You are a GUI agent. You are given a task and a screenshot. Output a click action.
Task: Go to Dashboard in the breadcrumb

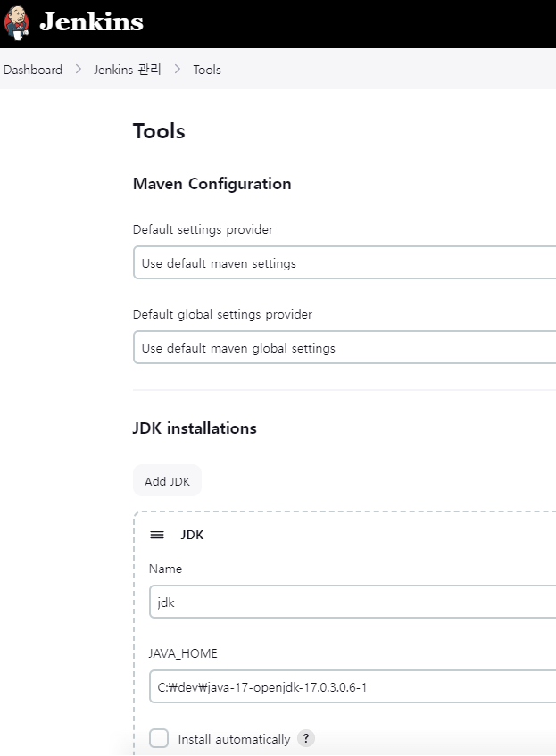click(33, 70)
